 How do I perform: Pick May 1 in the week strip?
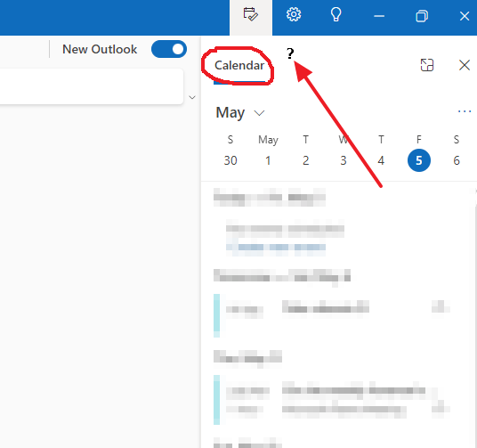268,160
